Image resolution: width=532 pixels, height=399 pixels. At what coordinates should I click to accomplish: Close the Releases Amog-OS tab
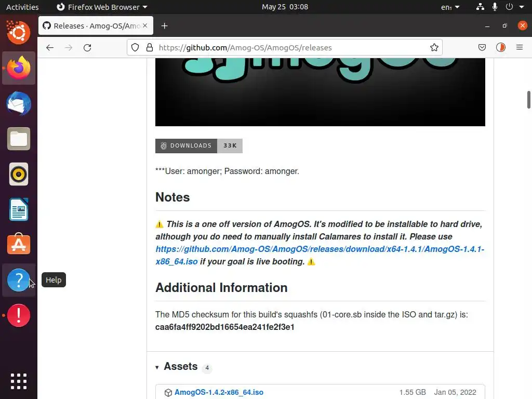click(x=145, y=25)
